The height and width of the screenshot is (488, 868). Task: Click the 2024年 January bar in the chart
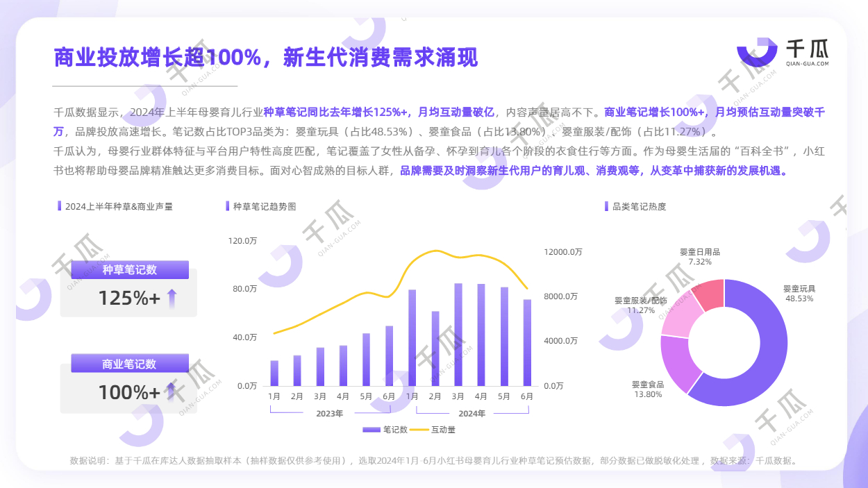click(412, 337)
